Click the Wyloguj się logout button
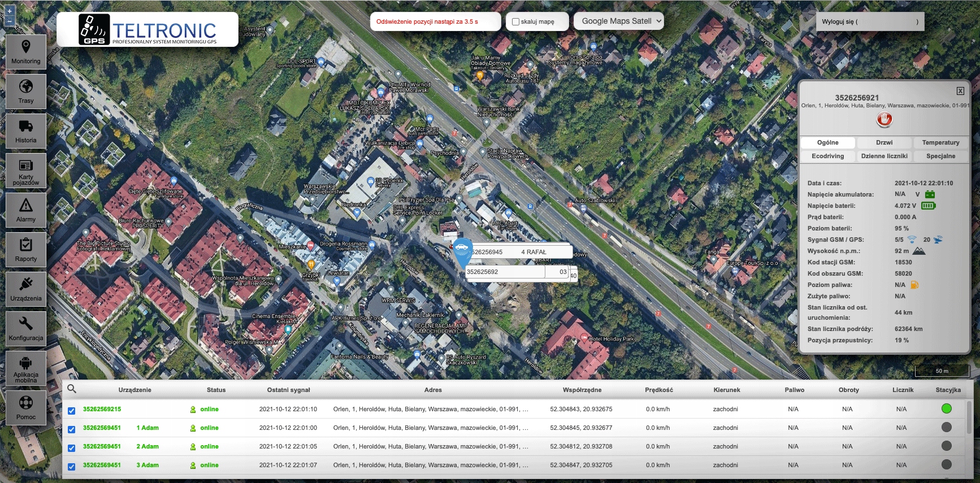This screenshot has width=980, height=483. (870, 22)
